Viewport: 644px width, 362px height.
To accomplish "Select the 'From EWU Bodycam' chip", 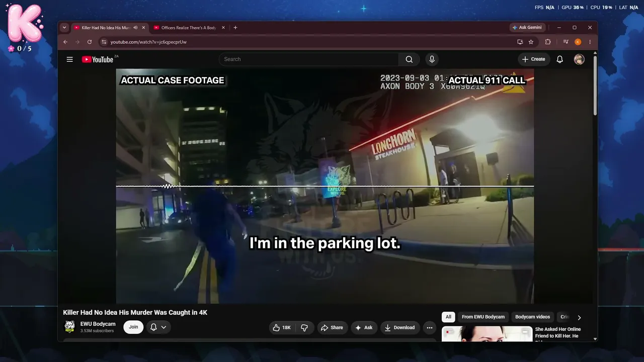I will 483,317.
